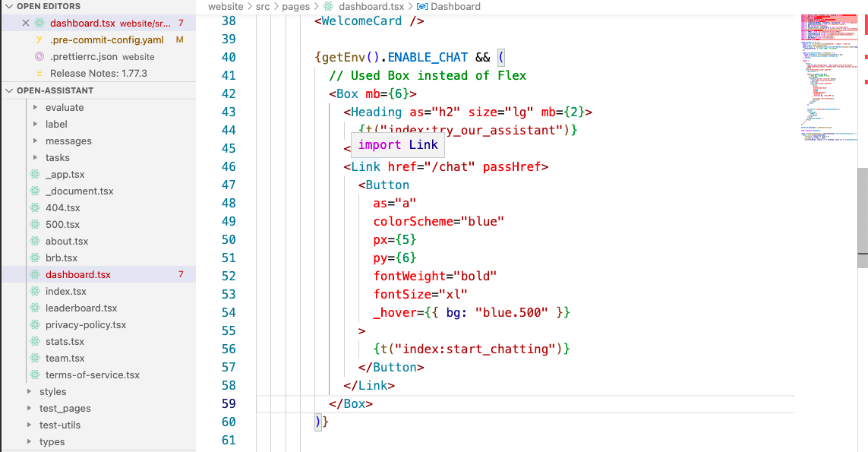Open _app.tsx in explorer
The image size is (868, 452).
tap(65, 175)
